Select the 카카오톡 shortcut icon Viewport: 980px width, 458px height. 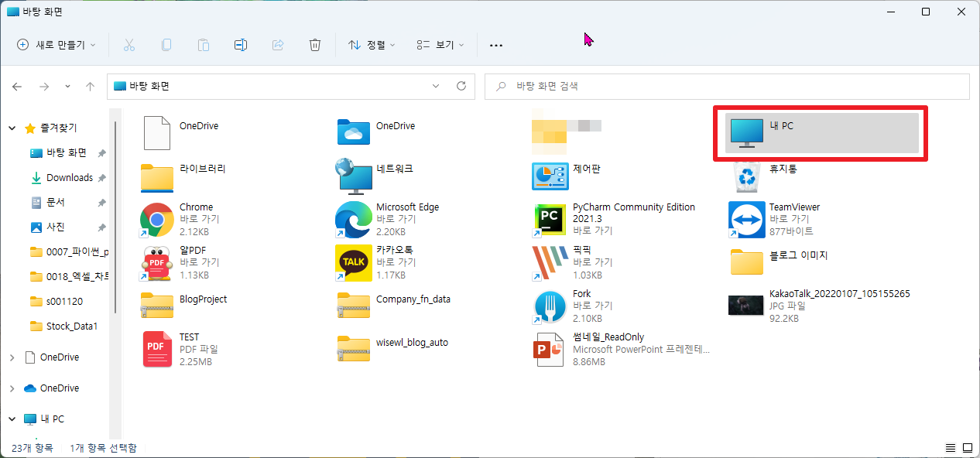(x=353, y=263)
